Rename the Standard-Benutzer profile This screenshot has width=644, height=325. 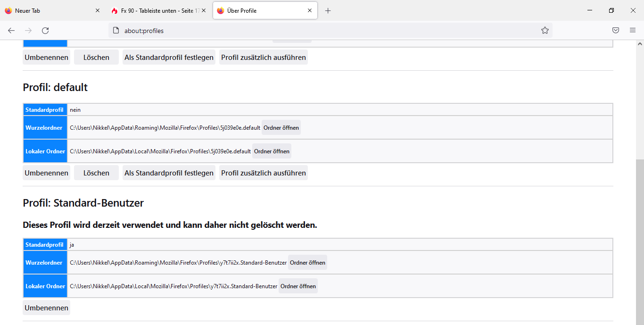coord(46,308)
